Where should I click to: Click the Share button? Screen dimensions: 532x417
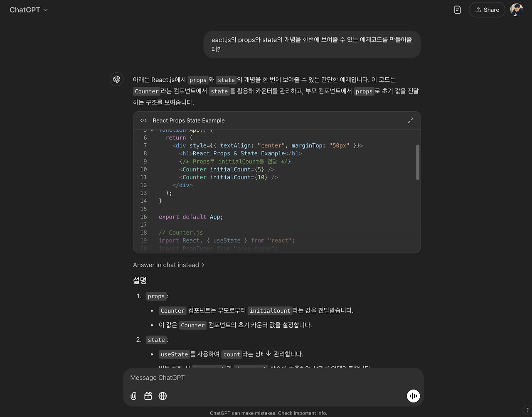(x=487, y=10)
